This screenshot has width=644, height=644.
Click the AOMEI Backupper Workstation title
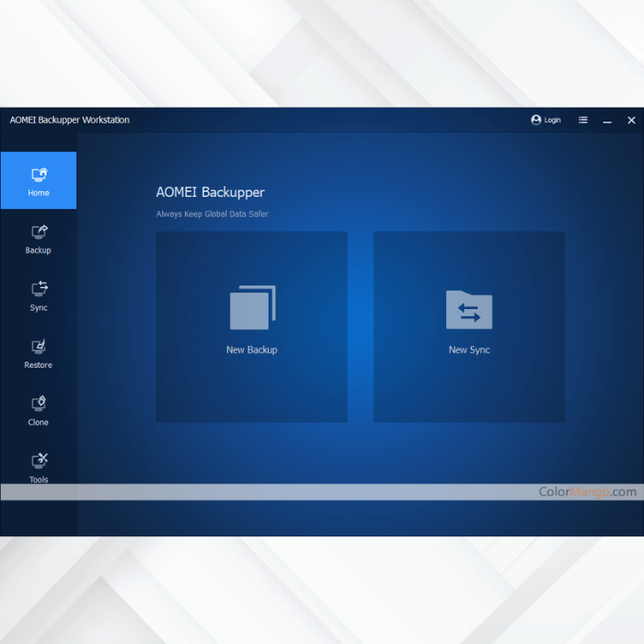tap(69, 120)
